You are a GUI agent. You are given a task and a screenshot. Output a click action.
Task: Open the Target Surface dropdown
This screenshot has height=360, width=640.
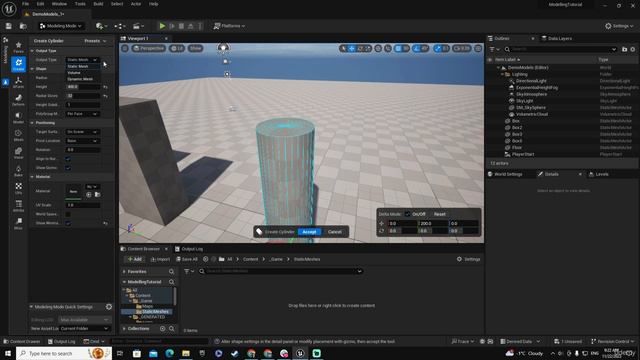tap(82, 132)
